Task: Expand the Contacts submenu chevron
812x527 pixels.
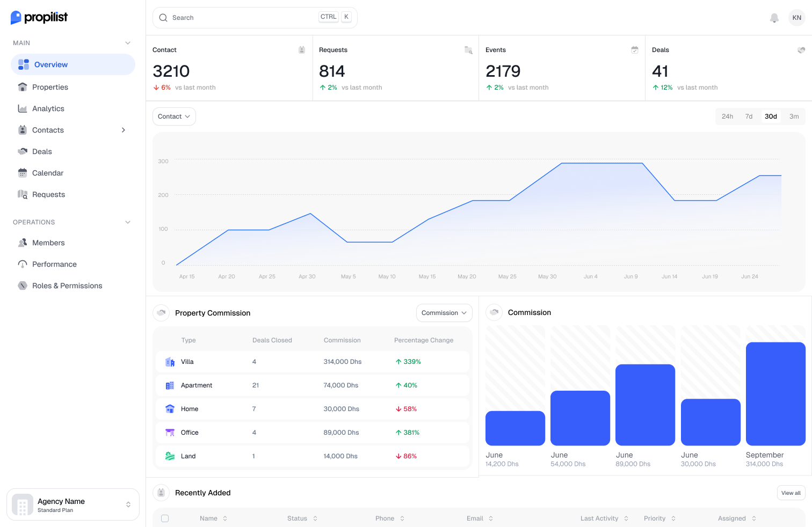Action: click(x=124, y=130)
